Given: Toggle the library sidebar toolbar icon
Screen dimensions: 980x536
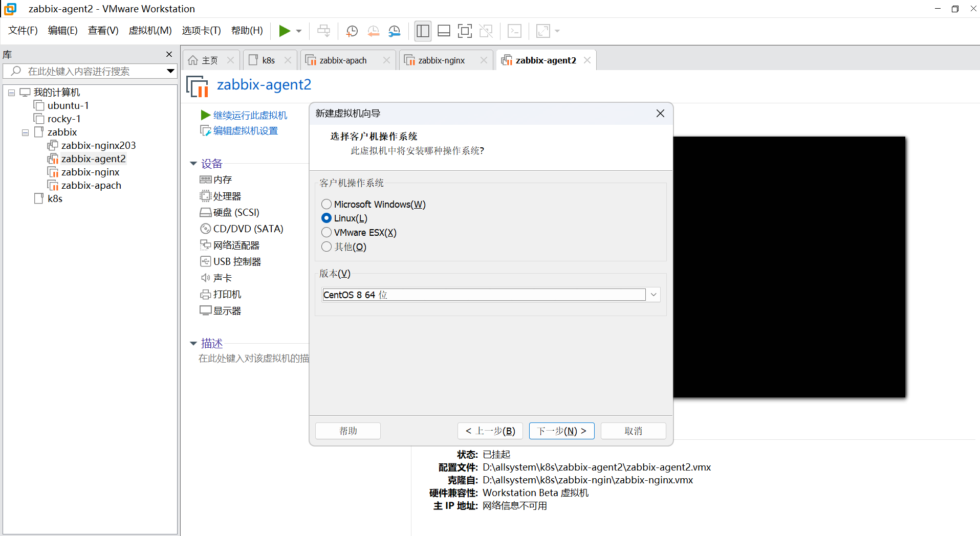Looking at the screenshot, I should coord(423,31).
